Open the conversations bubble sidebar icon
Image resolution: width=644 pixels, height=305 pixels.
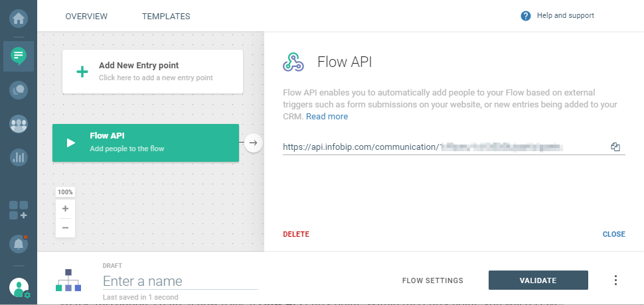click(x=19, y=90)
